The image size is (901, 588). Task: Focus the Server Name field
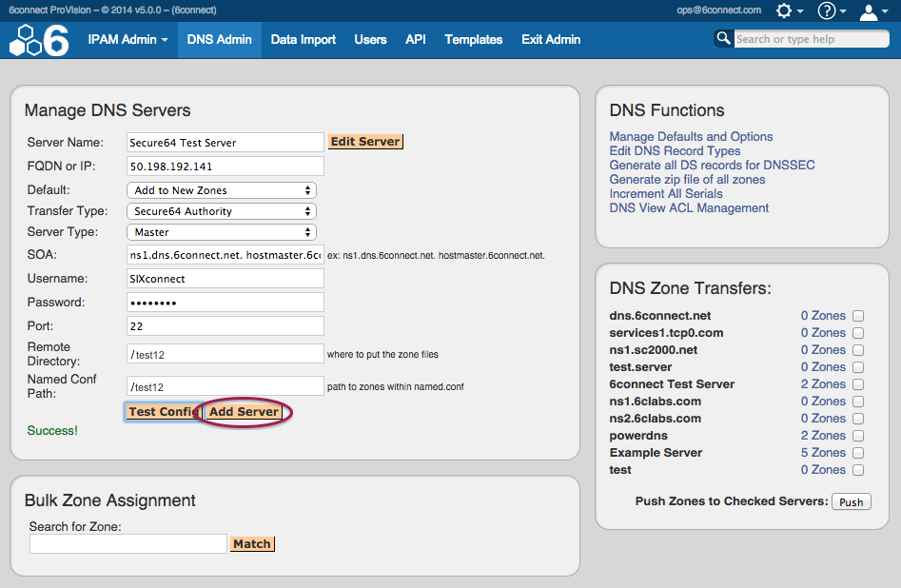225,143
